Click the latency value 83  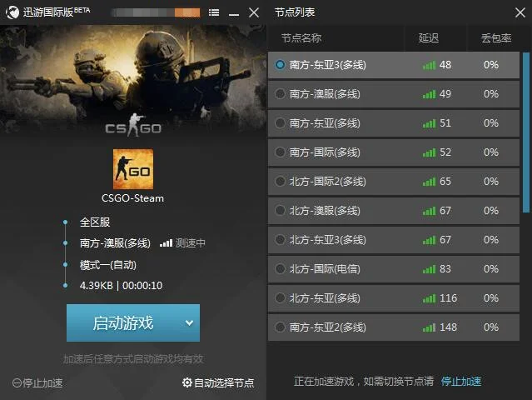[445, 269]
